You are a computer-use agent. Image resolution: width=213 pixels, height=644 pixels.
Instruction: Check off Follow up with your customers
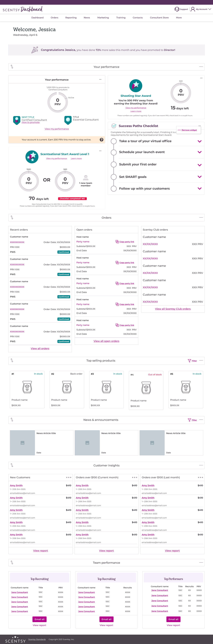point(114,189)
